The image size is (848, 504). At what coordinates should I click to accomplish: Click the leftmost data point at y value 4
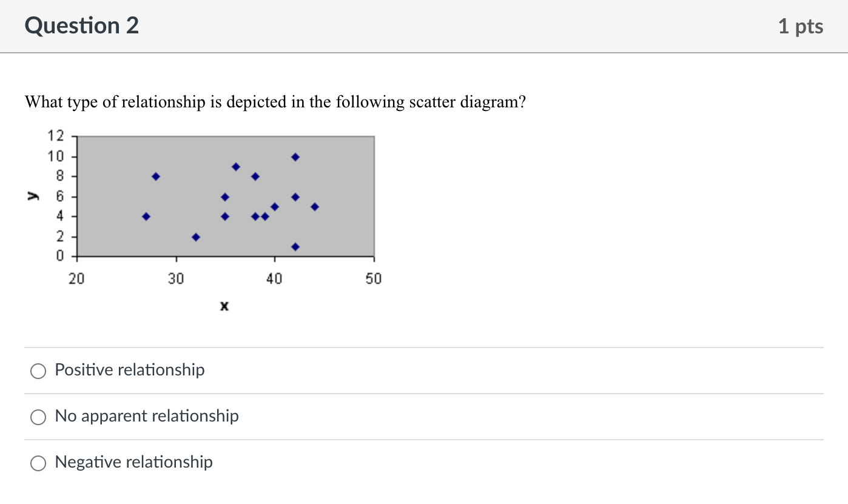coord(146,215)
